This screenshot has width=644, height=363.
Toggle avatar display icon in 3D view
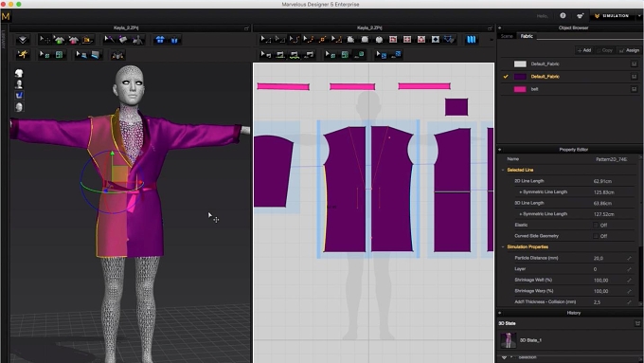coord(19,84)
